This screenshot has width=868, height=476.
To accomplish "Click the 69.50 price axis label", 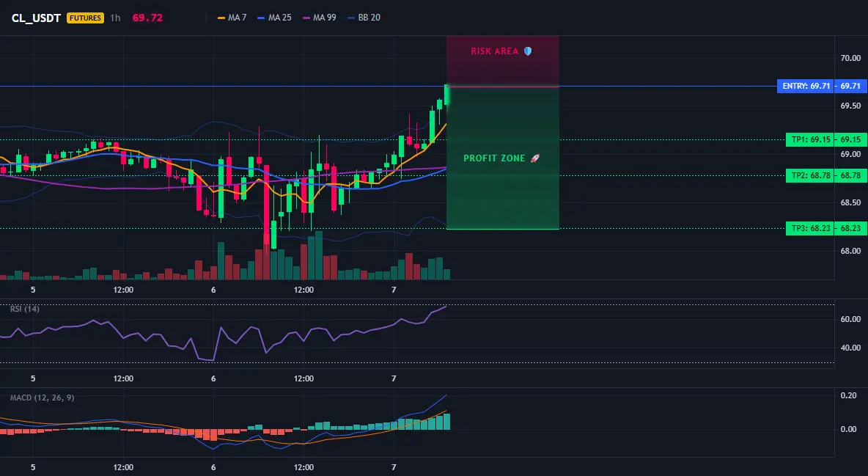I will (x=850, y=106).
